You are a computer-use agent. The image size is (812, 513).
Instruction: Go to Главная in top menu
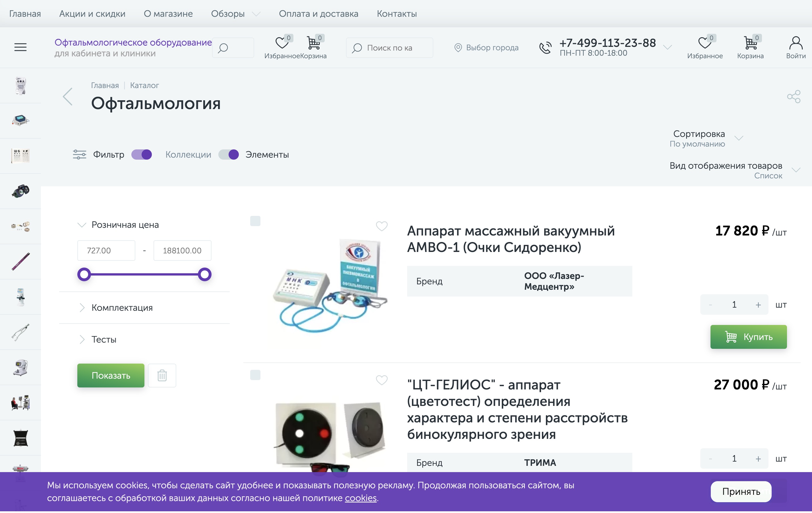coord(25,14)
